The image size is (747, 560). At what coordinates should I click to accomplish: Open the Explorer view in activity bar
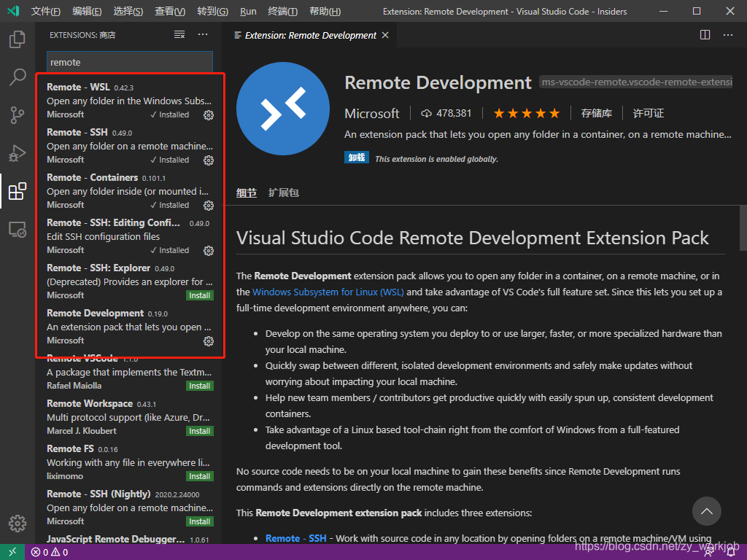(18, 39)
